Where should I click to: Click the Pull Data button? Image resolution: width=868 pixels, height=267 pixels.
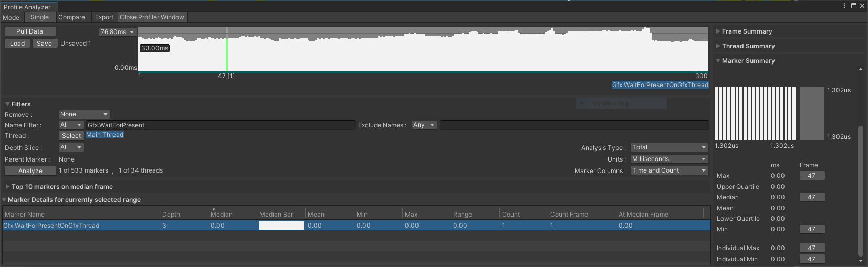(x=30, y=31)
